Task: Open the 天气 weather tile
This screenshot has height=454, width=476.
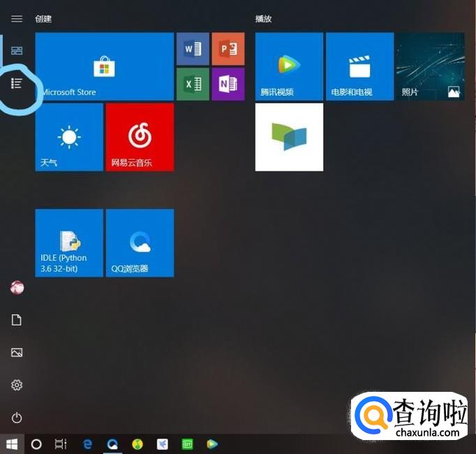Action: pyautogui.click(x=69, y=138)
